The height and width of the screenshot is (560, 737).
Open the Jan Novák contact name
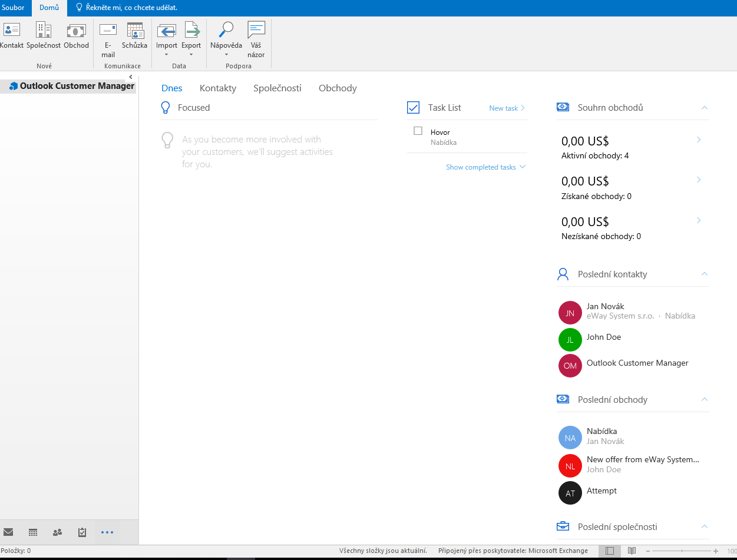(605, 306)
